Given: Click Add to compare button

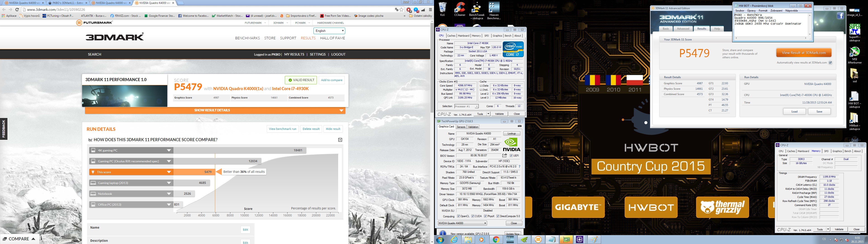Looking at the screenshot, I should click(331, 80).
